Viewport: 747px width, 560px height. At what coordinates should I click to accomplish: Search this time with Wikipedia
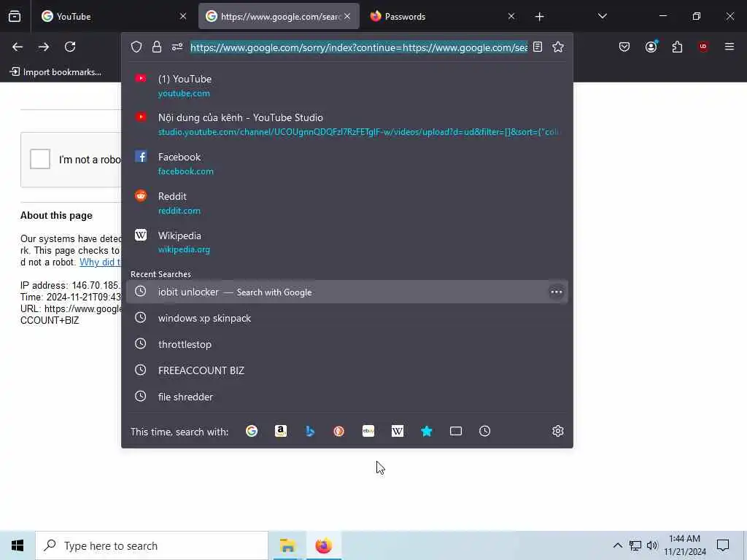point(398,431)
